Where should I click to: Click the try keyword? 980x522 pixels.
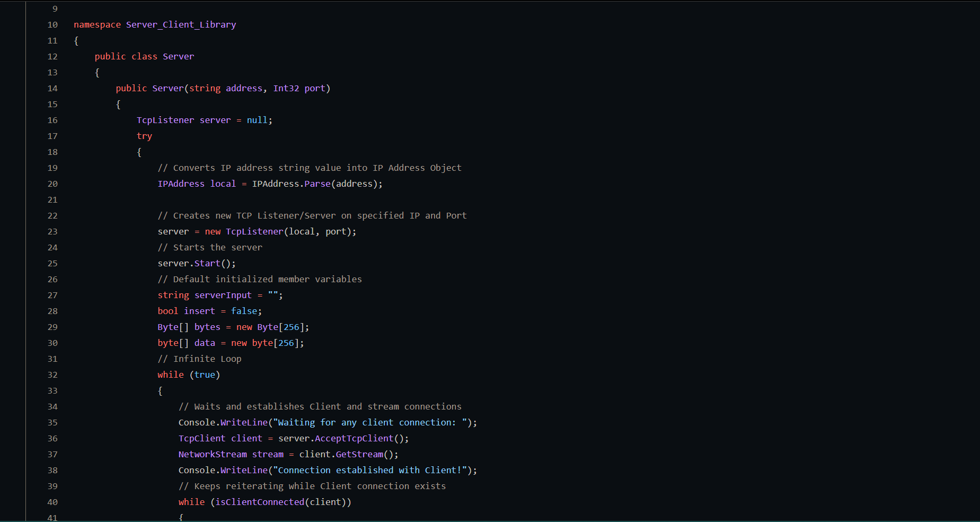(x=144, y=136)
